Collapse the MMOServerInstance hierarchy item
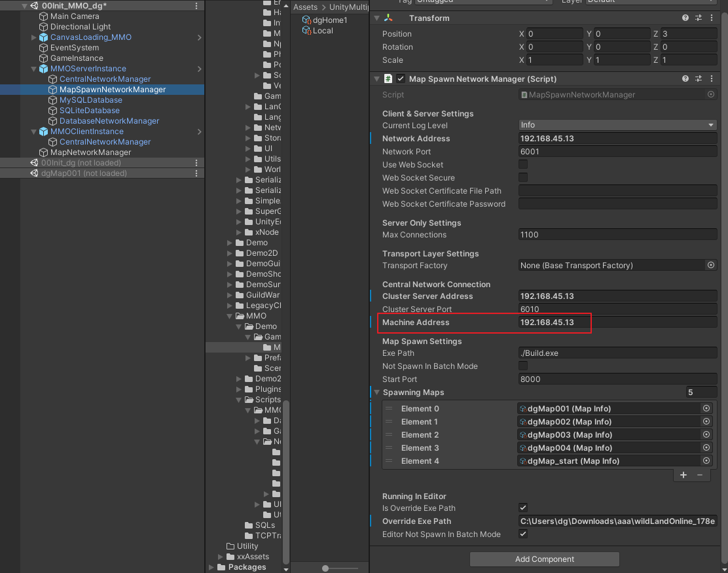Screen dimensions: 728x573 point(32,68)
